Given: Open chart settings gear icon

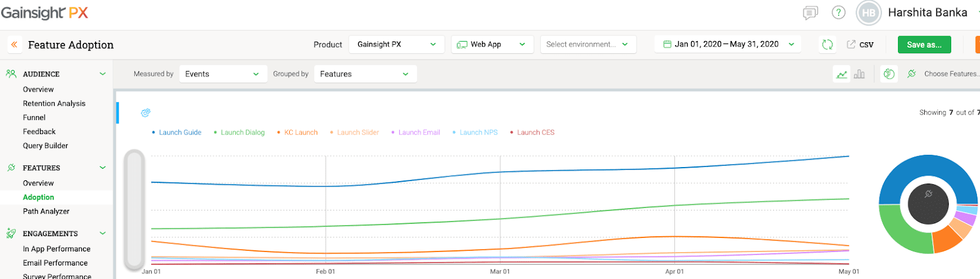Looking at the screenshot, I should [146, 113].
